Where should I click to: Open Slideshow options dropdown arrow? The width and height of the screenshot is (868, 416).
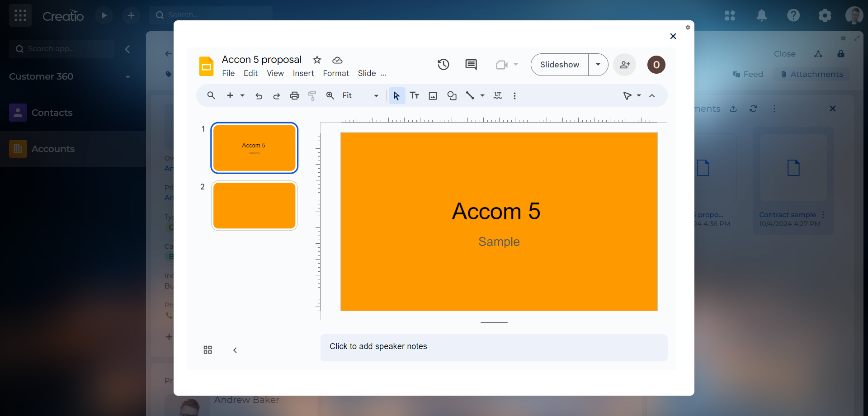pyautogui.click(x=598, y=65)
